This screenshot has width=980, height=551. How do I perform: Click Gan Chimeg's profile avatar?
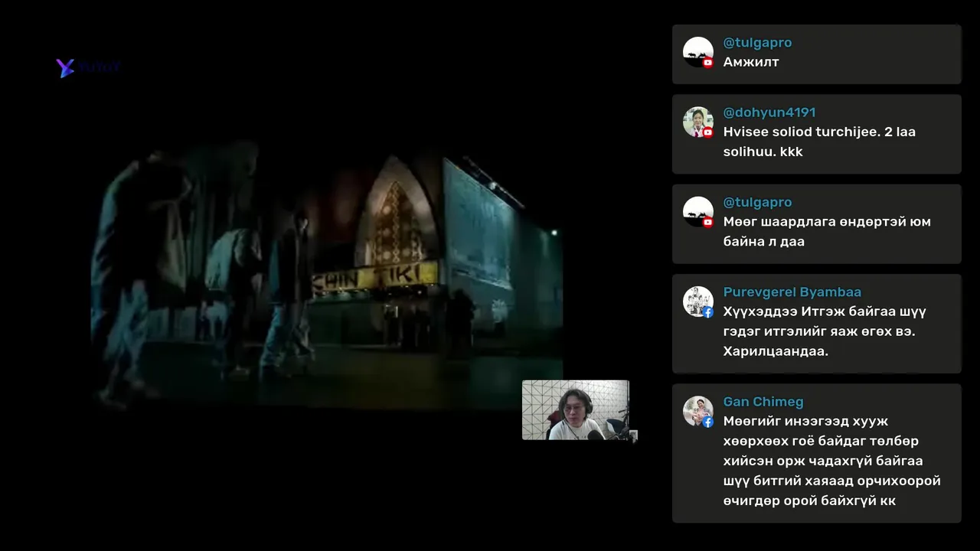coord(698,411)
